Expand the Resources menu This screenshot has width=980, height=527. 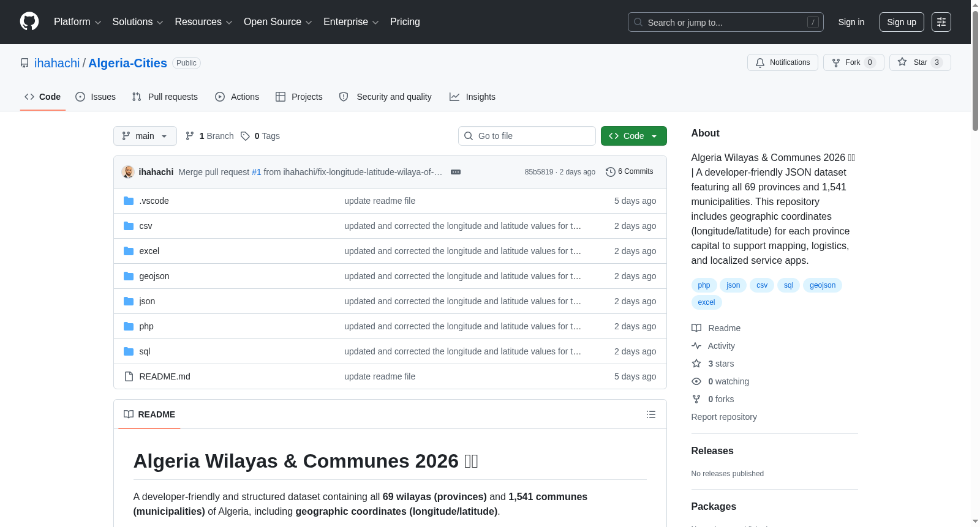[203, 22]
